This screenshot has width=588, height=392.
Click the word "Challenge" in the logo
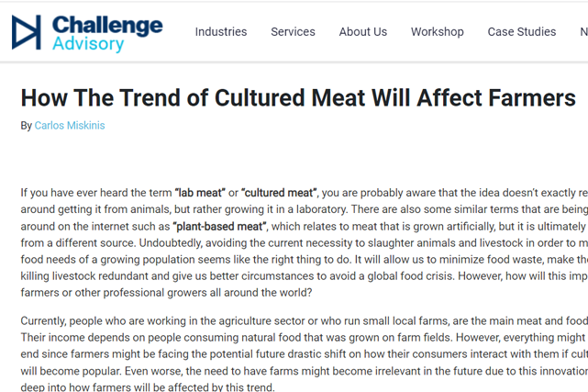click(107, 24)
